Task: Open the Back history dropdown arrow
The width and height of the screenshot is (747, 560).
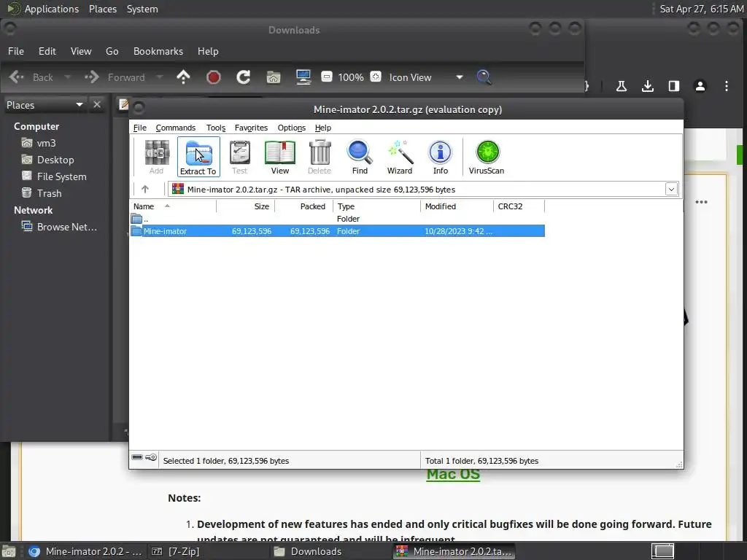Action: pyautogui.click(x=68, y=77)
